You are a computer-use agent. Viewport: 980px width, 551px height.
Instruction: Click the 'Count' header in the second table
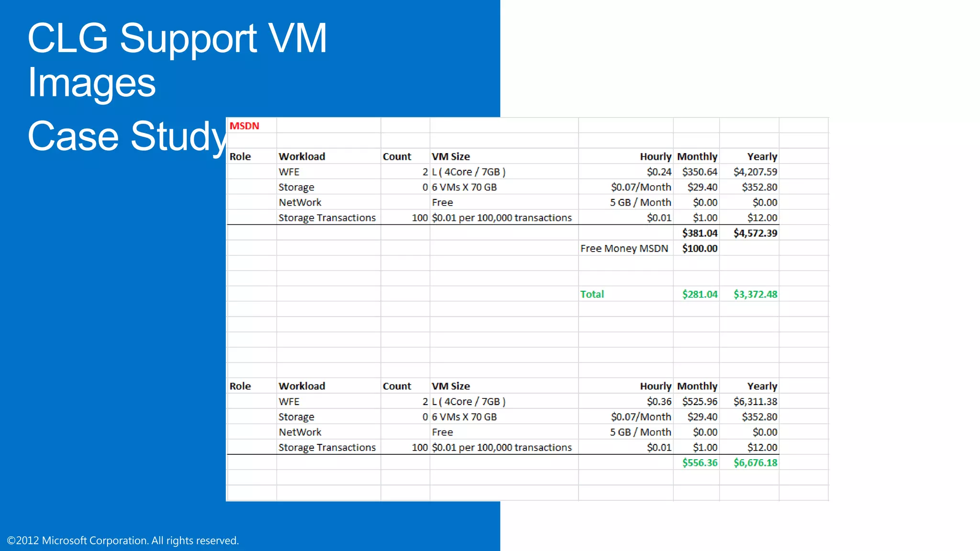pyautogui.click(x=397, y=386)
